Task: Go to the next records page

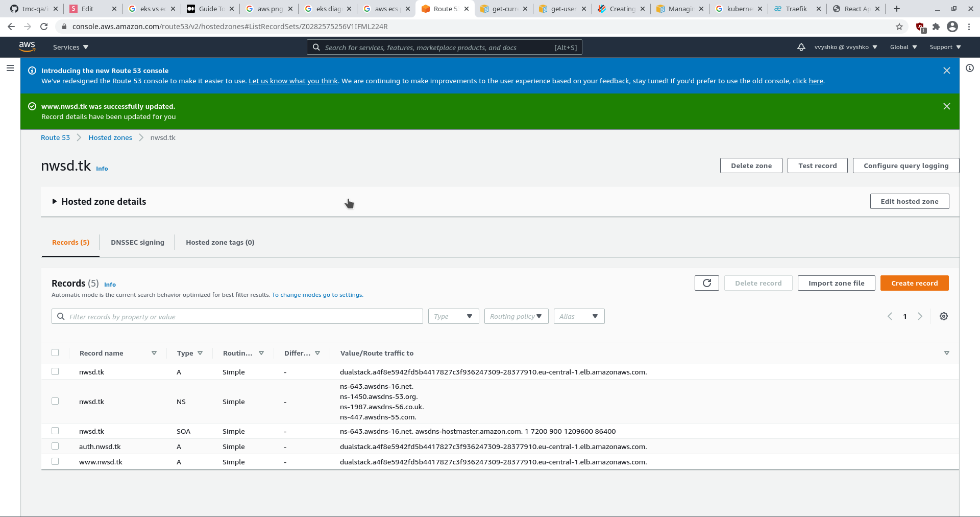Action: (x=920, y=316)
